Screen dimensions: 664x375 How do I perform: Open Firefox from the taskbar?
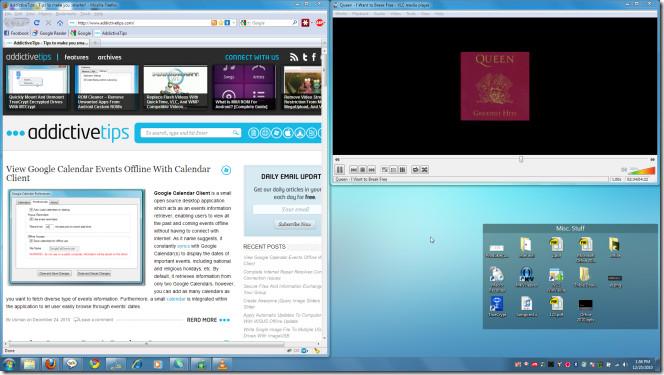click(50, 364)
